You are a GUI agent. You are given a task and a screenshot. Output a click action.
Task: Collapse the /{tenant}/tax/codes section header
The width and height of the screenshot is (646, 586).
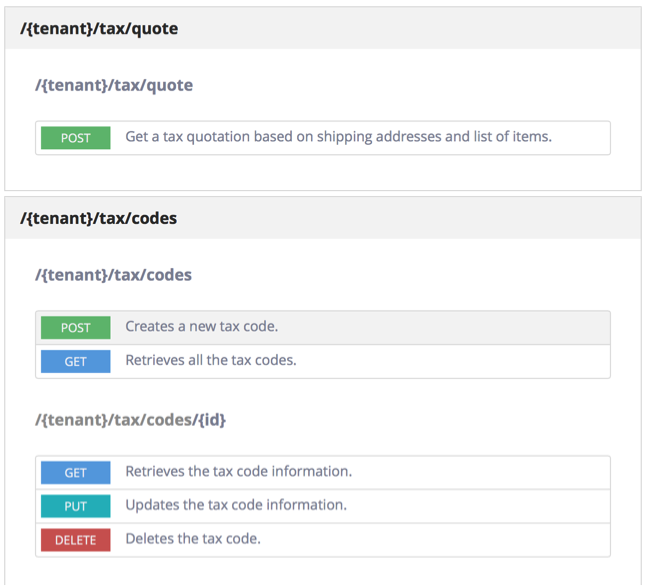(323, 218)
